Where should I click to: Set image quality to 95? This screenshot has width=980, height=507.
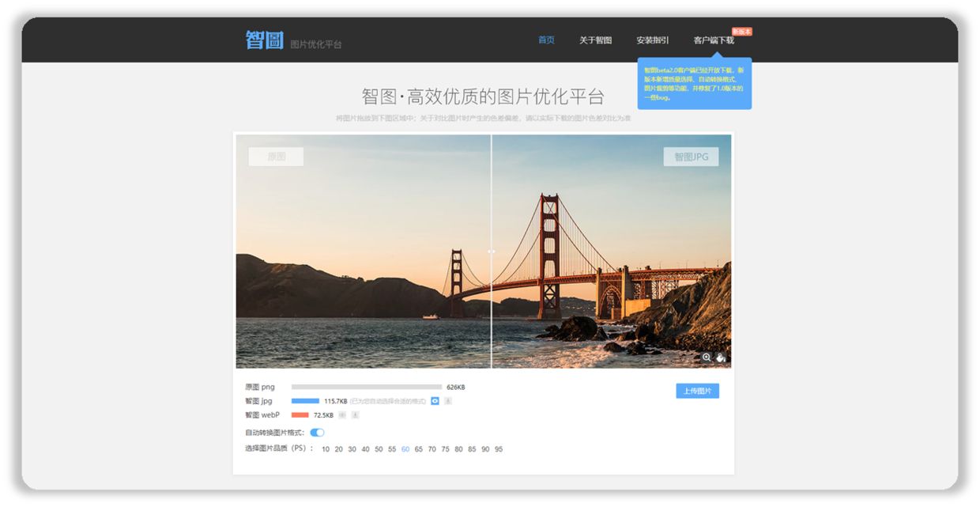point(499,449)
